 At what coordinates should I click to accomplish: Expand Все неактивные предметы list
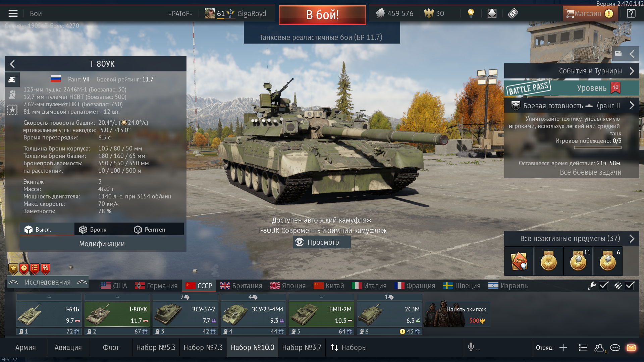[x=572, y=239]
